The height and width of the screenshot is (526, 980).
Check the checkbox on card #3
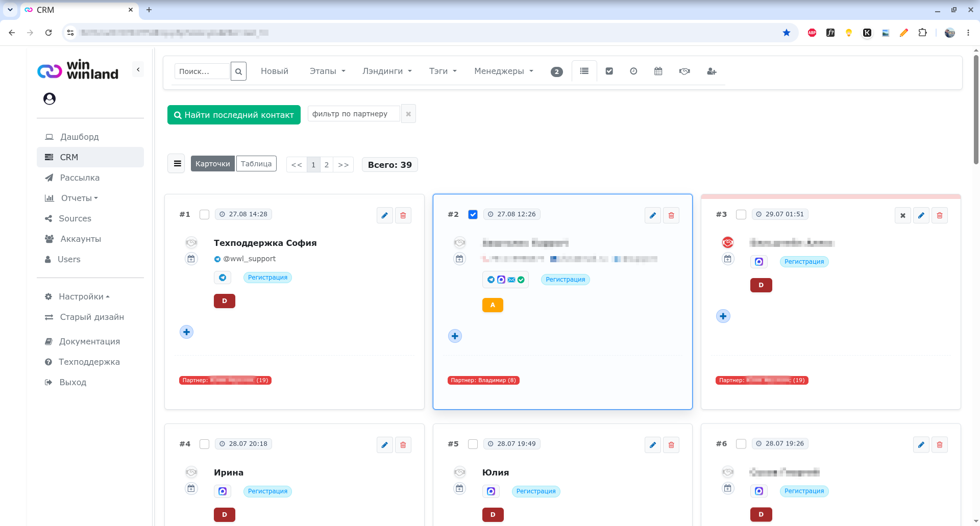coord(741,214)
